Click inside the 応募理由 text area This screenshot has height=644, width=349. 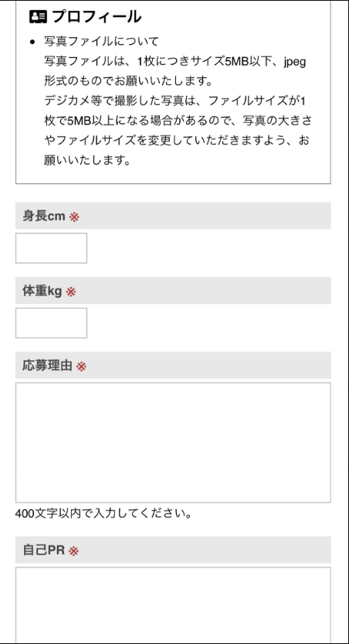[173, 442]
